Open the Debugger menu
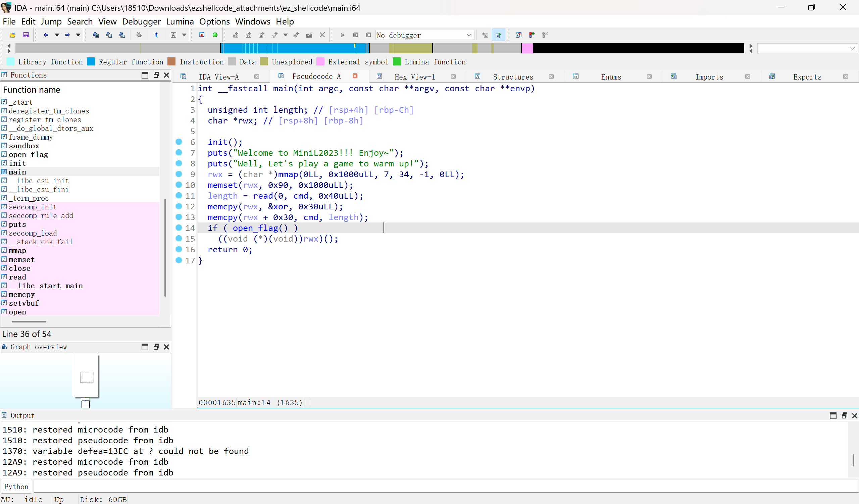The width and height of the screenshot is (859, 504). (x=141, y=21)
